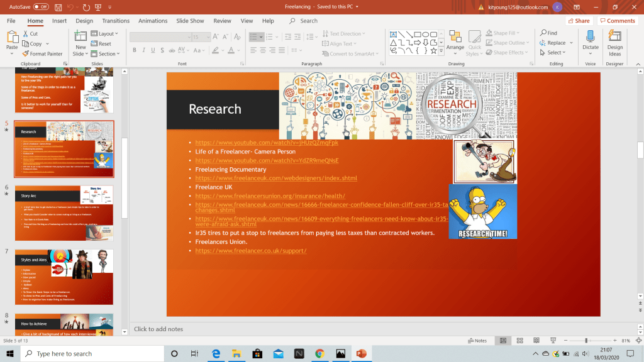Screen dimensions: 644x362
Task: Open the Section dropdown
Action: pos(106,54)
